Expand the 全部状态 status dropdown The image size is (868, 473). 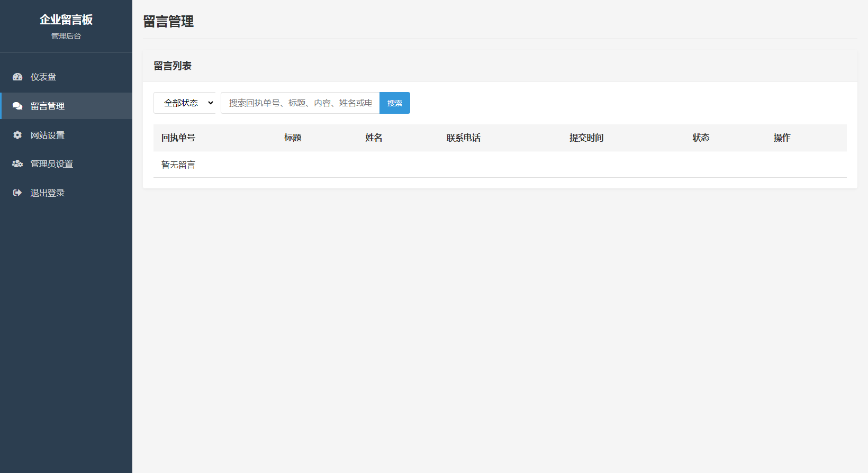(x=184, y=103)
